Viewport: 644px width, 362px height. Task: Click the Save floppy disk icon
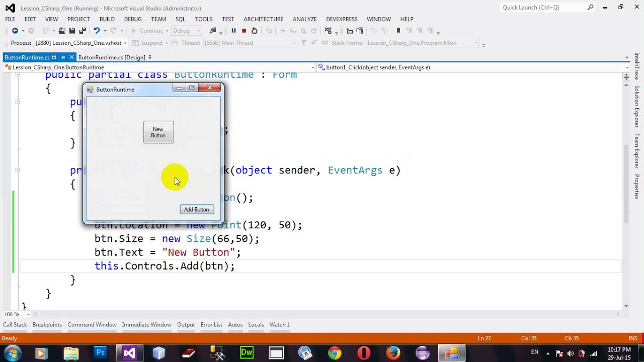point(72,31)
